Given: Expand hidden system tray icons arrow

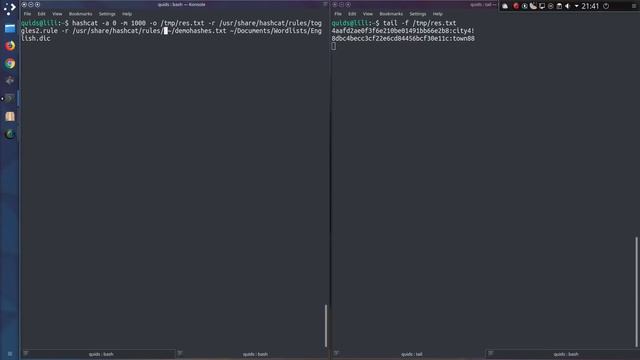Looking at the screenshot, I should tap(576, 6).
